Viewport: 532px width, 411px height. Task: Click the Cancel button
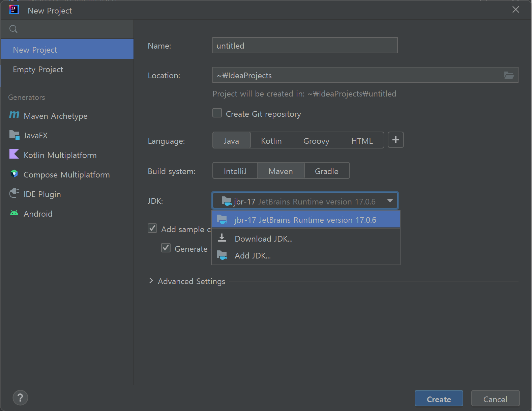[x=495, y=399]
